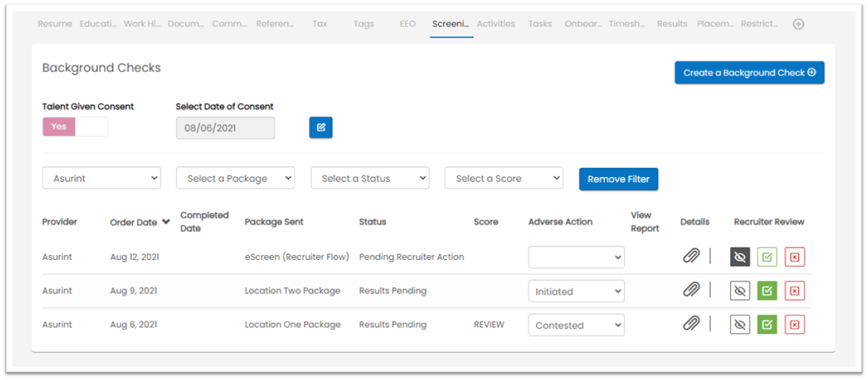Open the Documents tab
This screenshot has width=868, height=380.
click(x=186, y=24)
